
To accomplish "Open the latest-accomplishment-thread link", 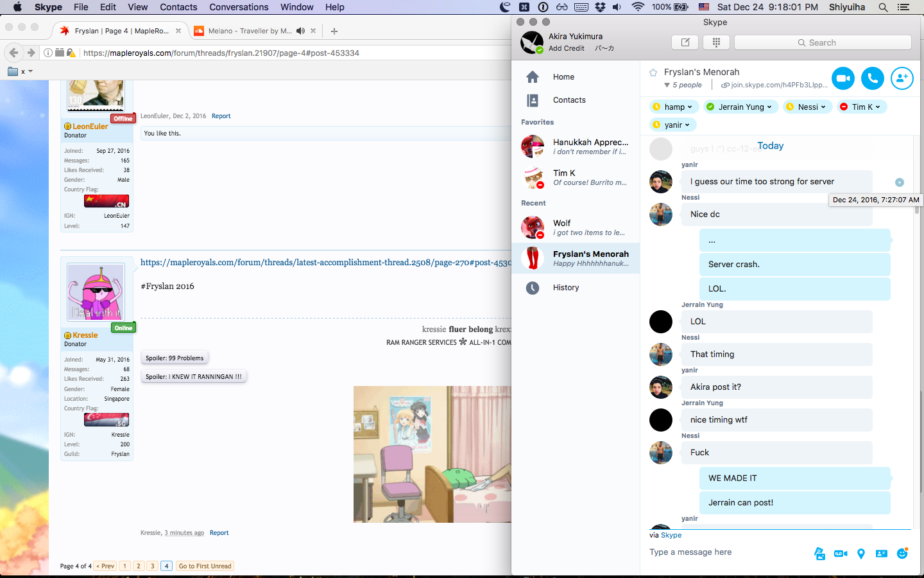I will coord(326,262).
